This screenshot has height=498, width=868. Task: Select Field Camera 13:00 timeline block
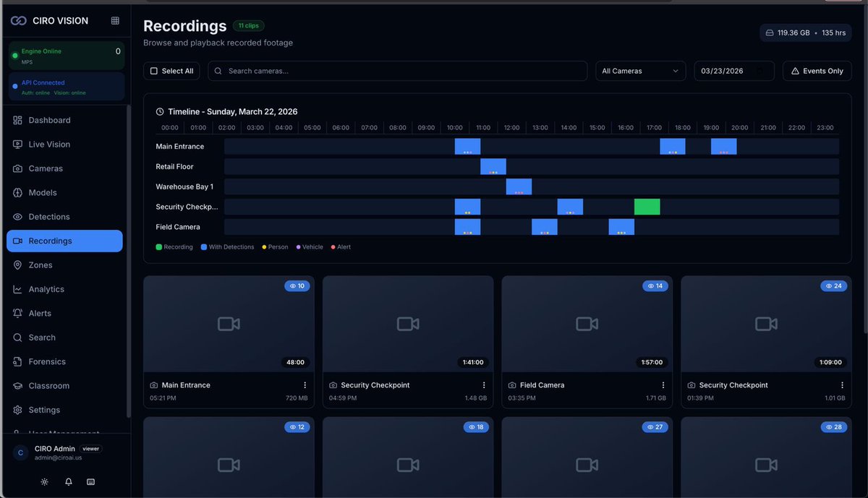(545, 227)
